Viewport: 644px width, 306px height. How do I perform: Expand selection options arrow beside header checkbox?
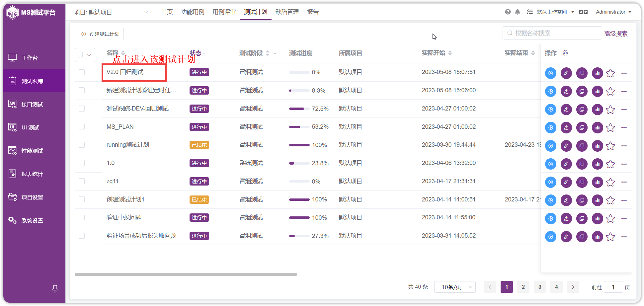tap(89, 55)
